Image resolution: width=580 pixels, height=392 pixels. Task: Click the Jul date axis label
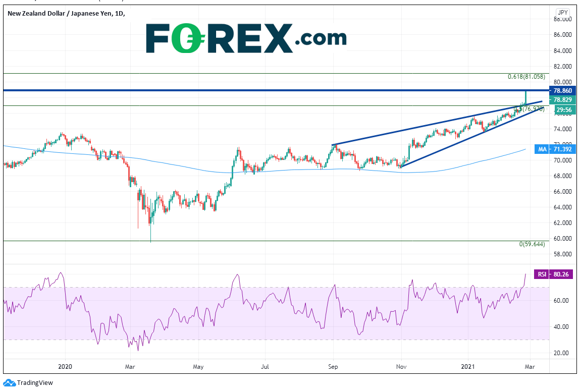(x=265, y=367)
